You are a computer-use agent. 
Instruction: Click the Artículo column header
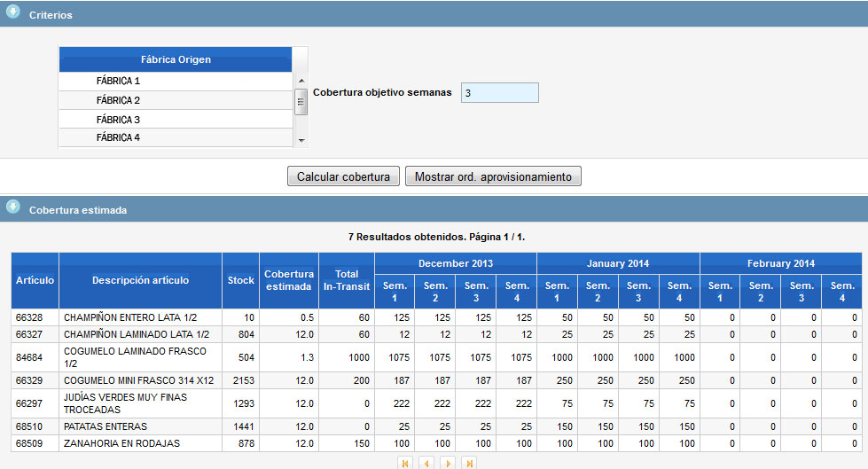(x=35, y=280)
